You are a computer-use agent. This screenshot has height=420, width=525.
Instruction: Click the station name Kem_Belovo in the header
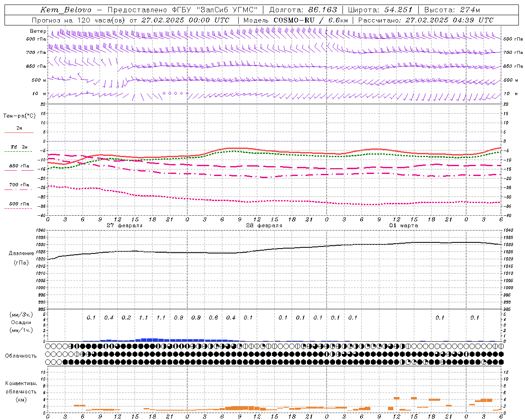tap(66, 10)
